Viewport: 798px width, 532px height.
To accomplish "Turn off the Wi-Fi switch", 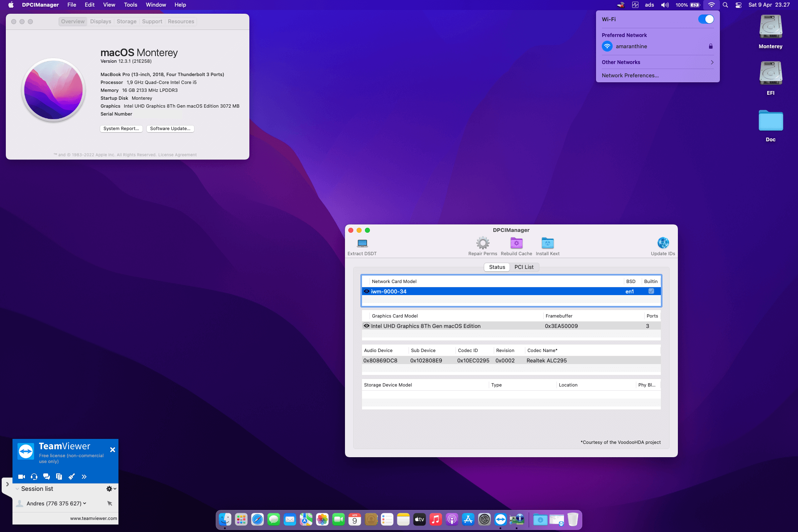I will (x=706, y=20).
